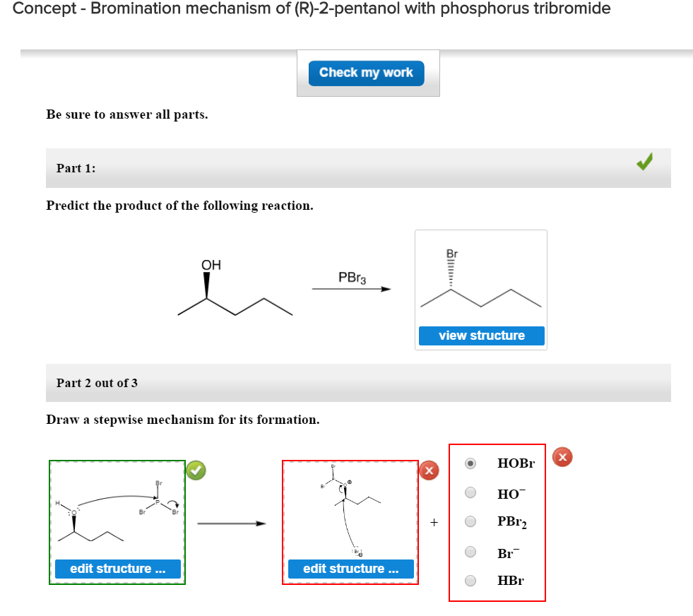The height and width of the screenshot is (616, 693).
Task: Select the HO⁻ radio option
Action: pos(470,493)
